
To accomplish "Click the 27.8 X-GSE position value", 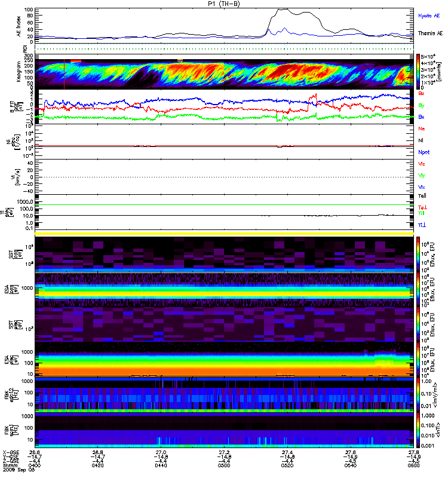I will [x=413, y=452].
